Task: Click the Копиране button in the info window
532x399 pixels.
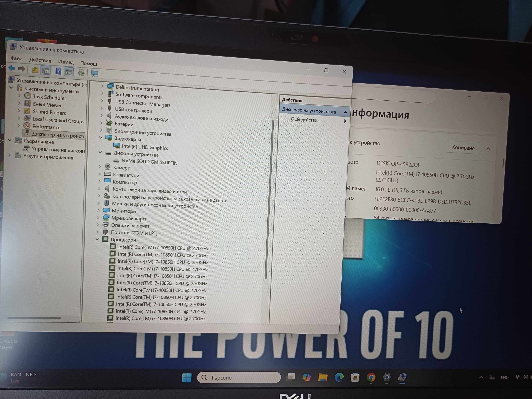Action: [x=463, y=148]
